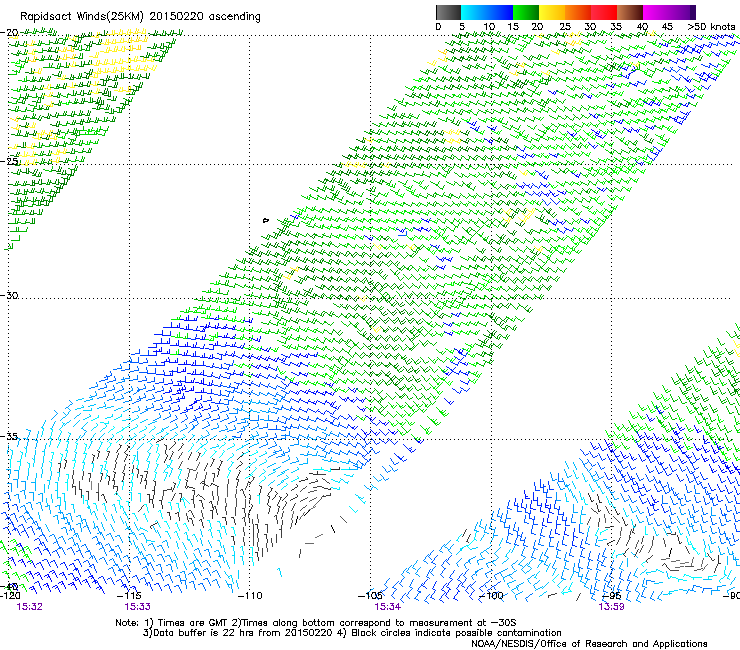Click the cyan-blue 5-15 knots legend swatch
This screenshot has width=740, height=650.
[487, 12]
